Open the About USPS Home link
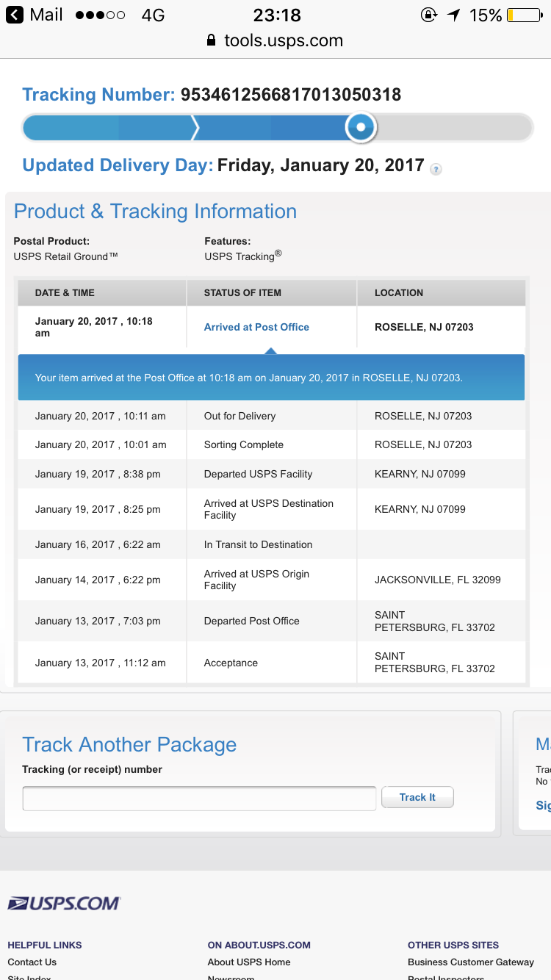This screenshot has height=980, width=551. (249, 962)
